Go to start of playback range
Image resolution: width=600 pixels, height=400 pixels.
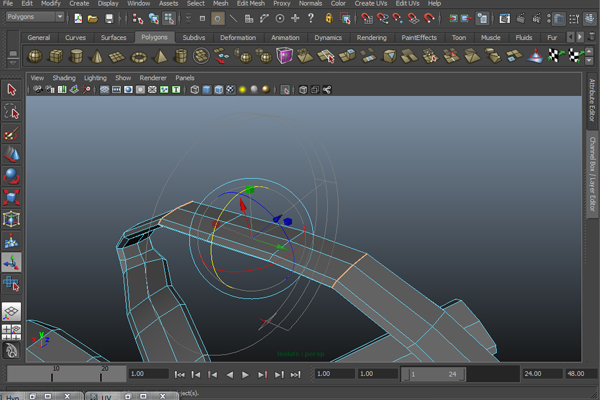pyautogui.click(x=179, y=375)
